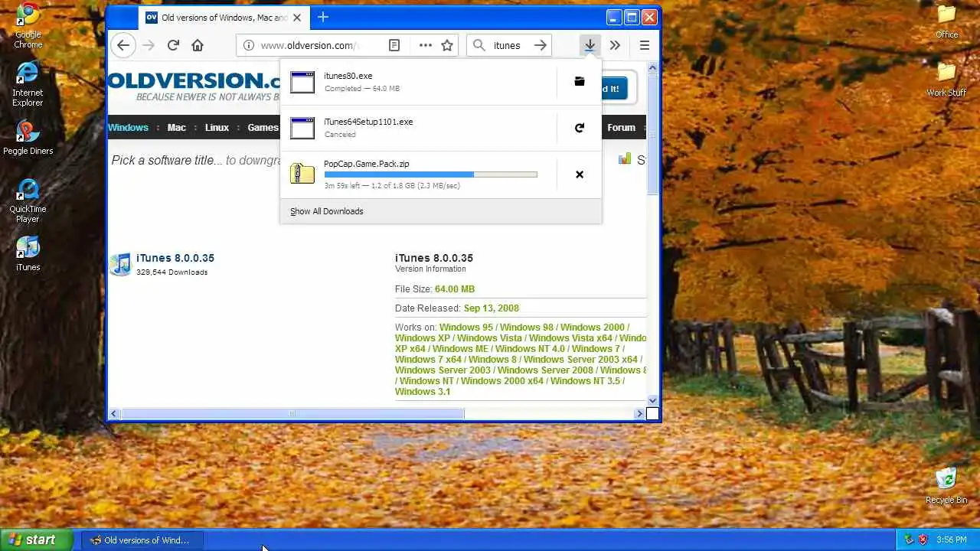
Task: Click the iTunes64Setup1101.exe download entry
Action: (x=419, y=128)
